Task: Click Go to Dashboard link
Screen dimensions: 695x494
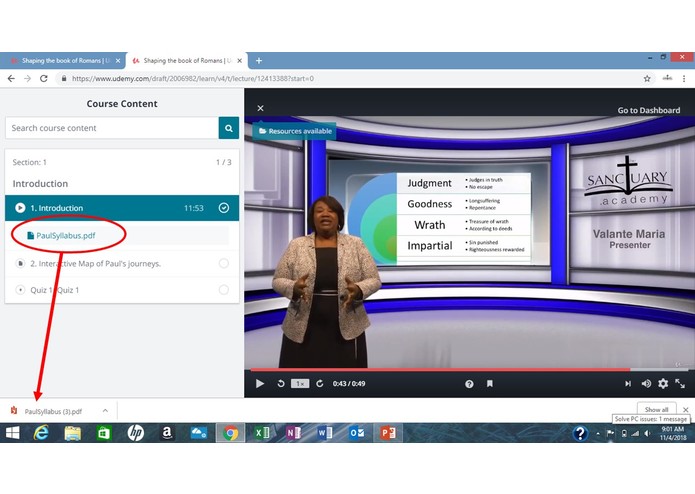Action: pyautogui.click(x=648, y=110)
